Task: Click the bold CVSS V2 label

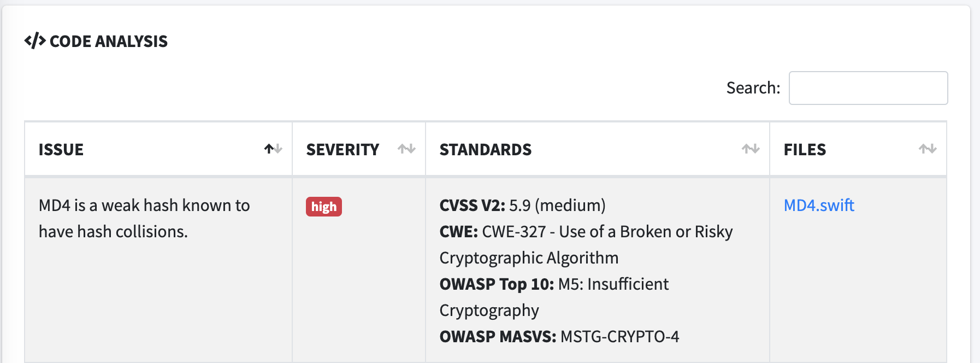Action: [x=472, y=206]
